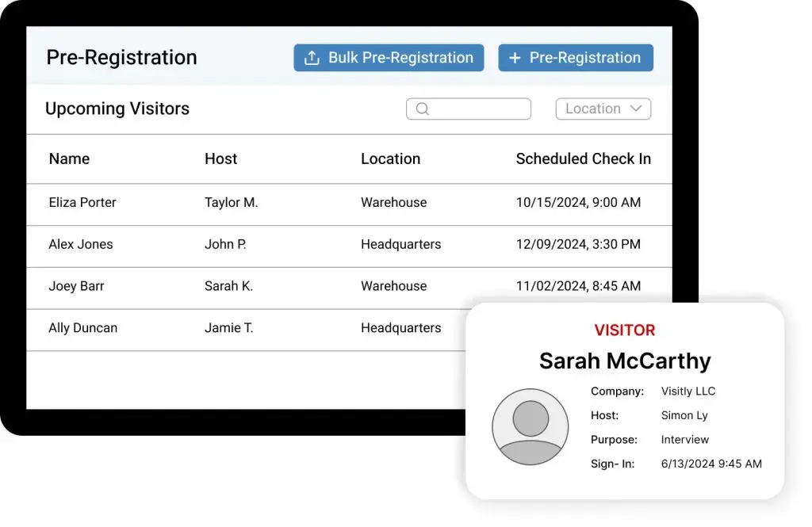Click the upload icon in Bulk Pre-Registration
The height and width of the screenshot is (527, 812).
(x=312, y=58)
